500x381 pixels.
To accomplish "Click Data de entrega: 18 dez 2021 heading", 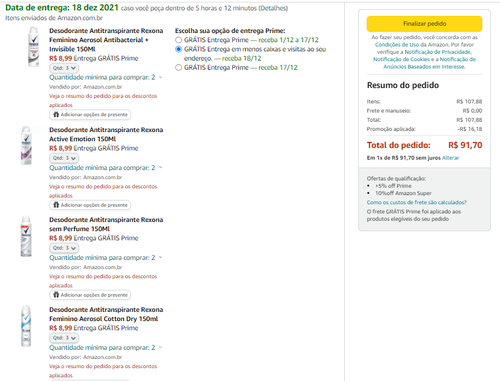I will [62, 8].
